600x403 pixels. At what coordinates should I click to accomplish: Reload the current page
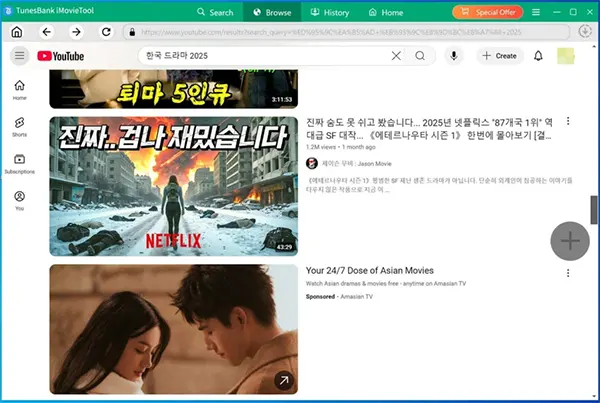pos(106,32)
